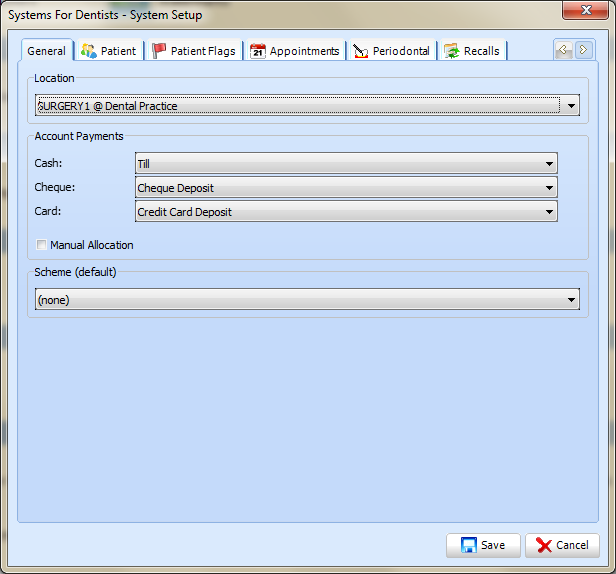
Task: Expand the Cheque account dropdown arrow
Action: tap(549, 188)
